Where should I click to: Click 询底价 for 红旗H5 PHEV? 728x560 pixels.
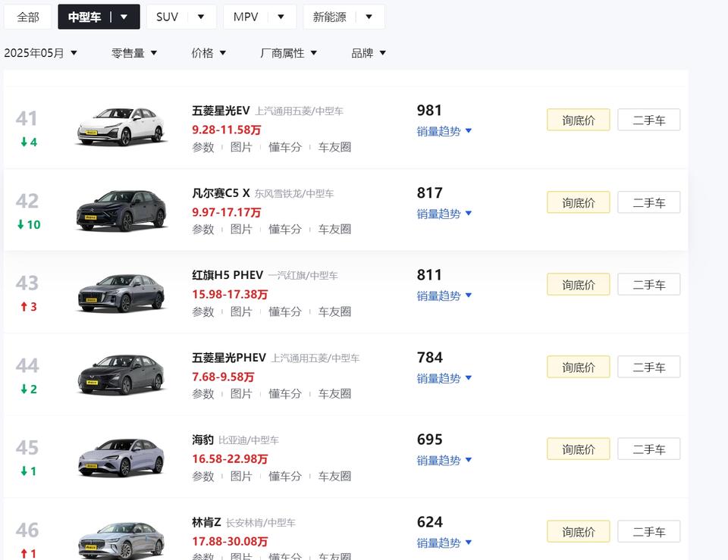(579, 284)
